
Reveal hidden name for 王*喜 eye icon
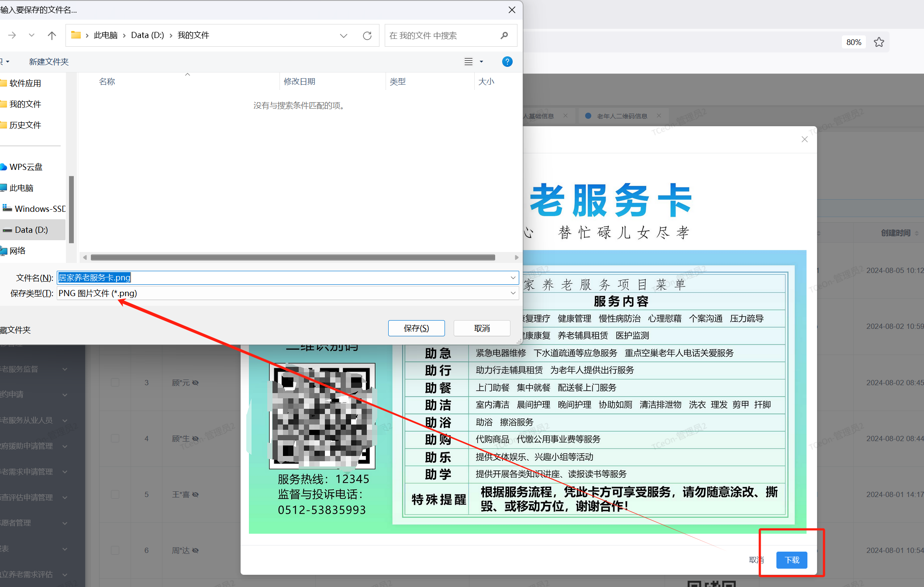pyautogui.click(x=196, y=495)
